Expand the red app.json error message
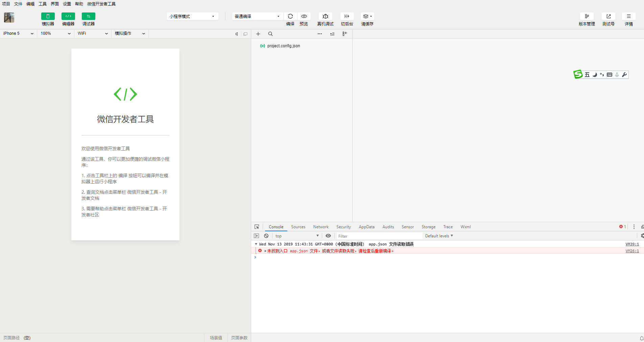The height and width of the screenshot is (342, 644). point(265,251)
